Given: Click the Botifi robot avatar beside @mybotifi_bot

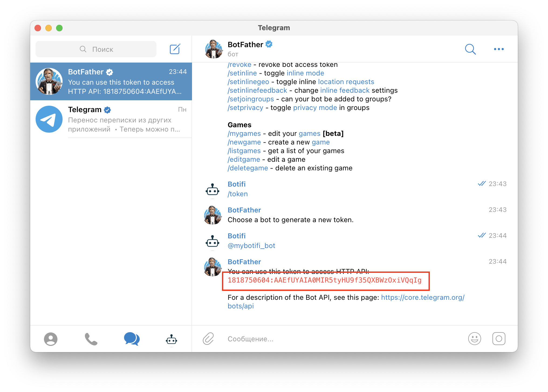Looking at the screenshot, I should [213, 242].
